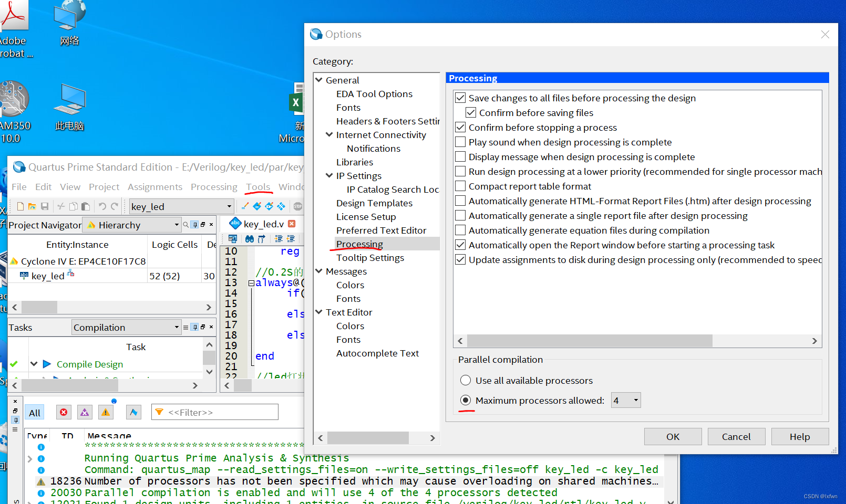Click OK in the Options dialog
The width and height of the screenshot is (846, 504).
673,437
